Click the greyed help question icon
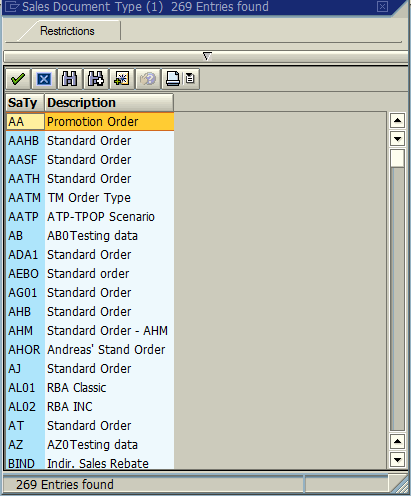411x496 pixels. click(x=148, y=79)
